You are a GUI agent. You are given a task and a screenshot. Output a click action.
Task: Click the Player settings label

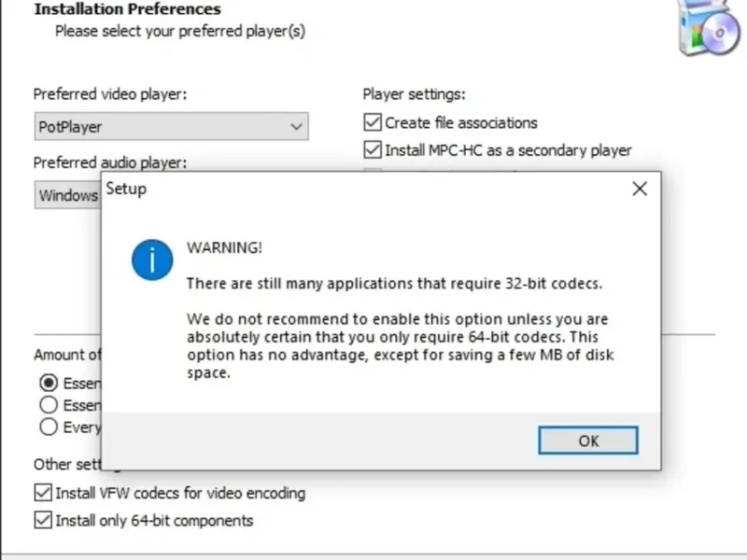point(414,94)
